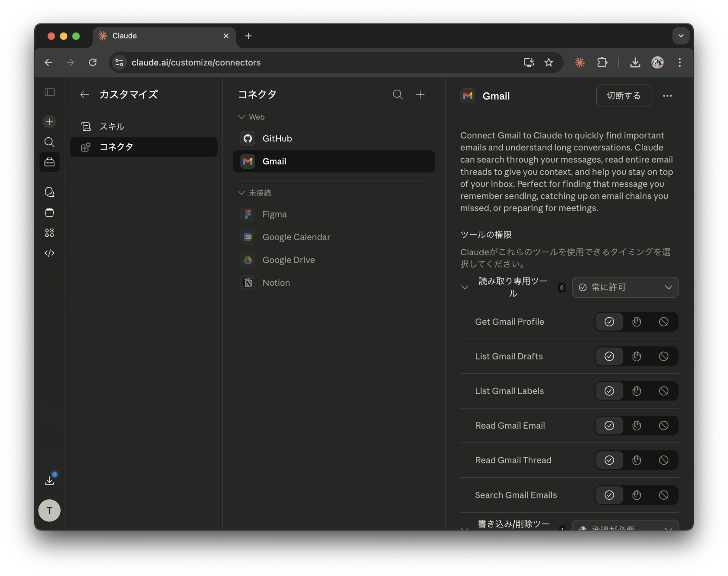Click the plus icon to add connector

click(420, 94)
